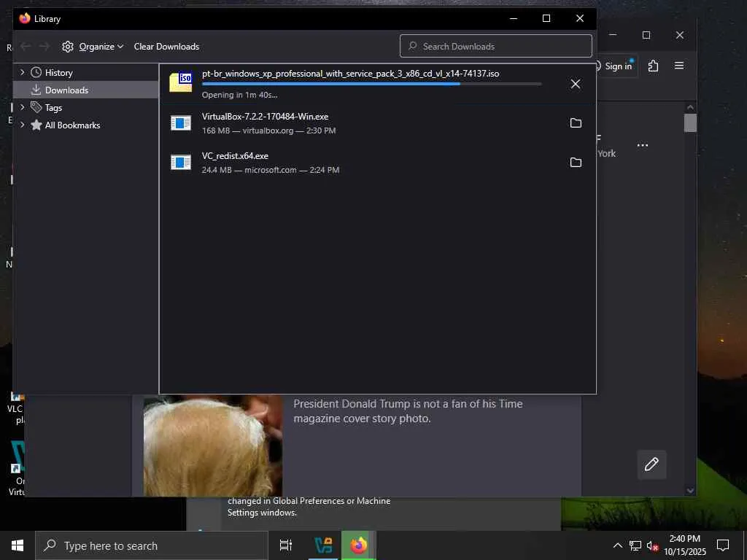Expand the History tree node
Viewport: 747px width, 560px height.
tap(22, 72)
